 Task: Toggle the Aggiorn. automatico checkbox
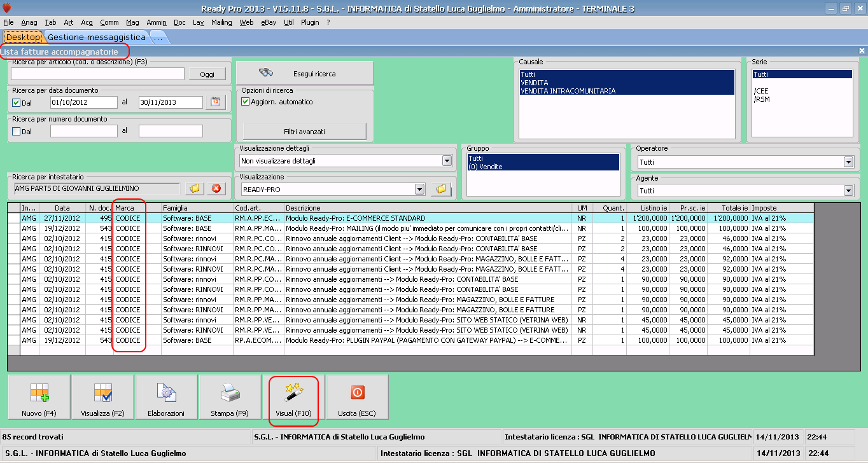point(246,102)
